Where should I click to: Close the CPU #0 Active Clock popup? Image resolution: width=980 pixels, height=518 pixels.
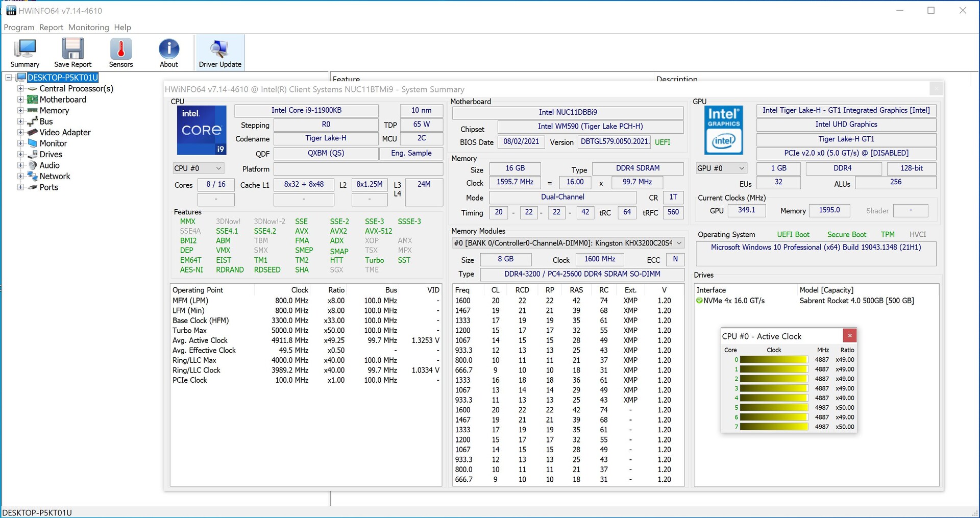point(849,336)
